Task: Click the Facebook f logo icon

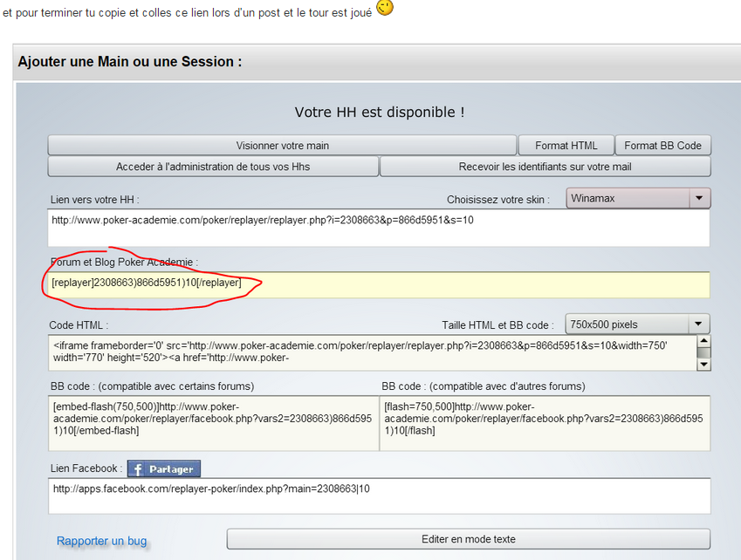Action: pyautogui.click(x=138, y=469)
